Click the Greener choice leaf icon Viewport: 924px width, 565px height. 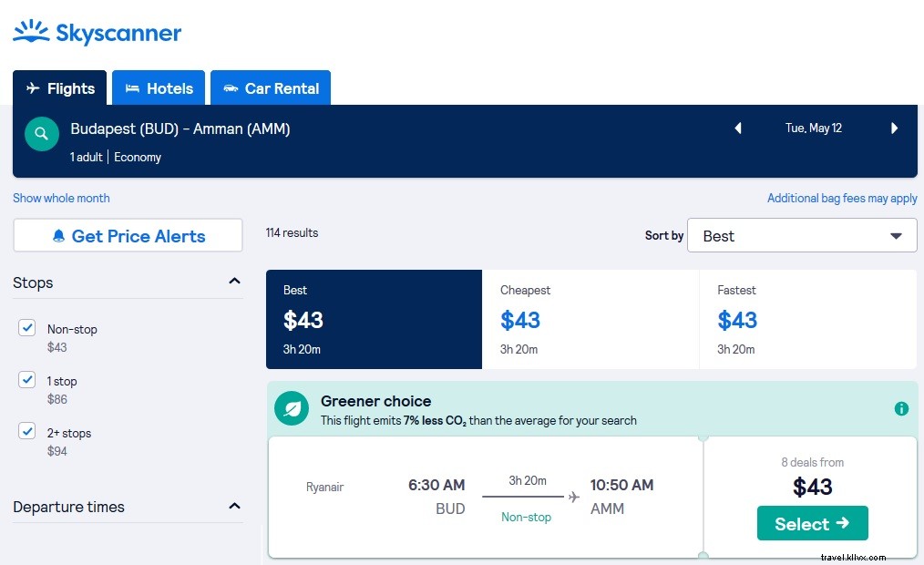point(292,408)
